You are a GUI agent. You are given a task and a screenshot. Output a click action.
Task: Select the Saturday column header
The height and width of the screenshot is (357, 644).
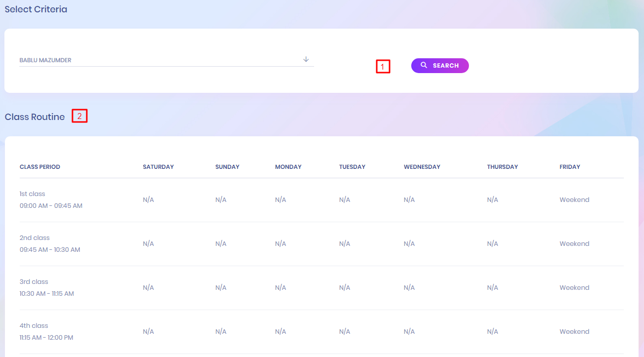coord(158,167)
